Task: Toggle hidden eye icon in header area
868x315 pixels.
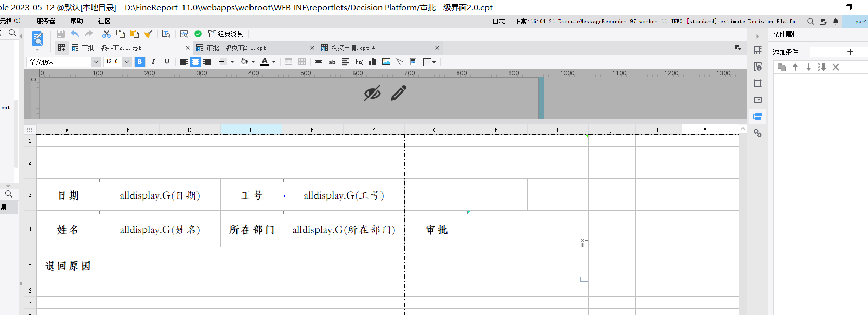Action: pos(372,94)
